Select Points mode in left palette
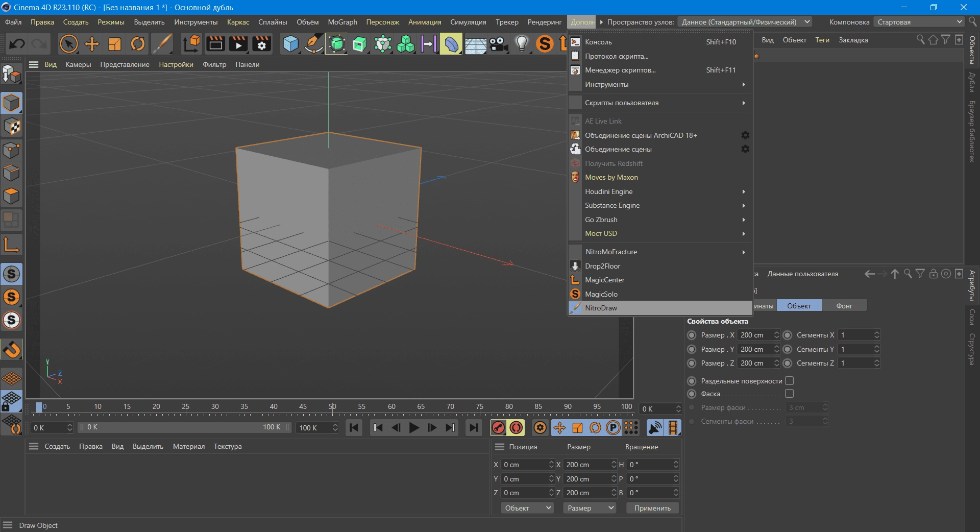 (x=11, y=150)
